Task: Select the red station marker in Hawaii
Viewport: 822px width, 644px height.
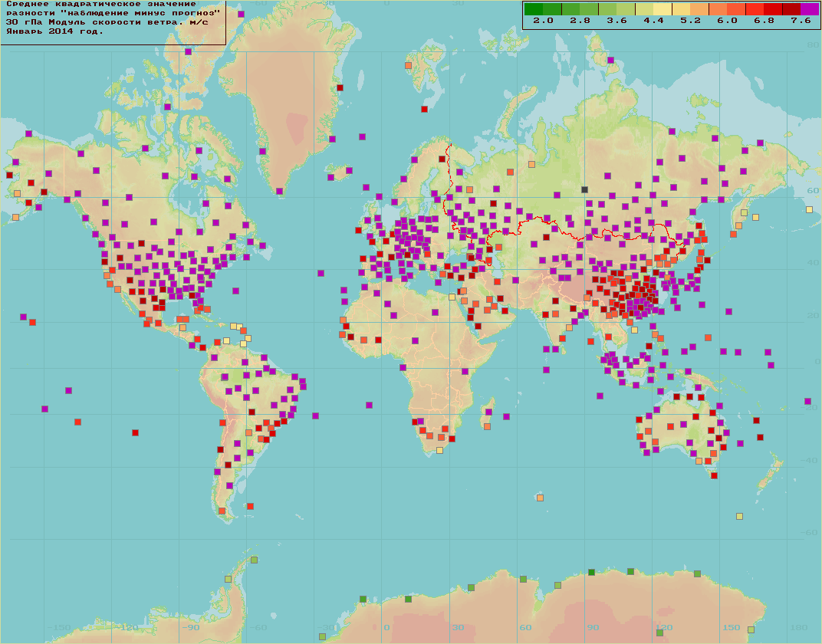Action: (x=32, y=322)
